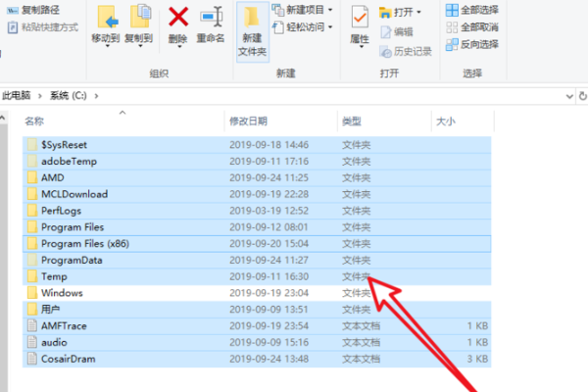Click Invert selection (反向选择)
This screenshot has width=588, height=392.
coord(472,44)
